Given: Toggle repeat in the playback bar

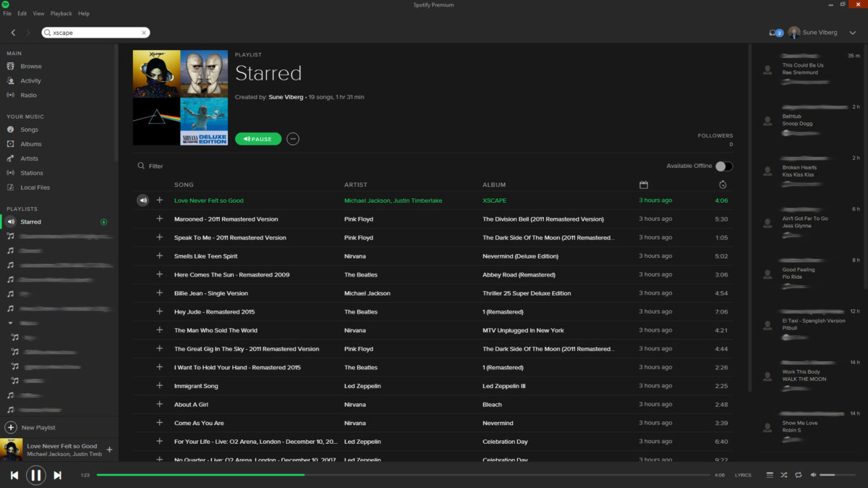Looking at the screenshot, I should pos(799,475).
